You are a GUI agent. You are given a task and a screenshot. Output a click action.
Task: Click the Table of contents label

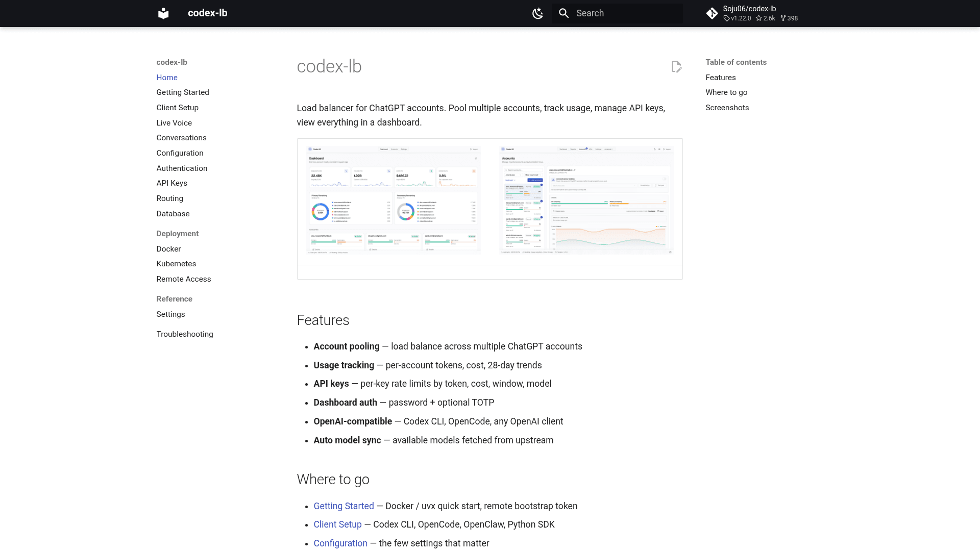(x=736, y=62)
